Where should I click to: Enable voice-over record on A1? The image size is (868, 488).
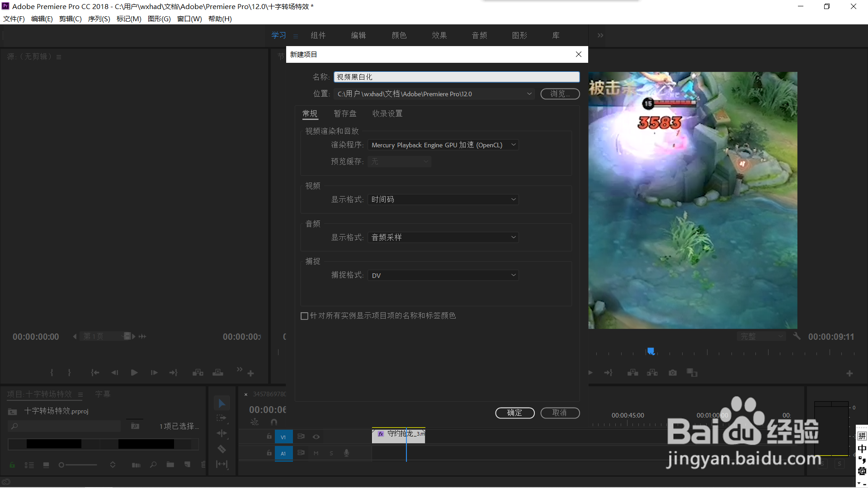click(x=346, y=453)
